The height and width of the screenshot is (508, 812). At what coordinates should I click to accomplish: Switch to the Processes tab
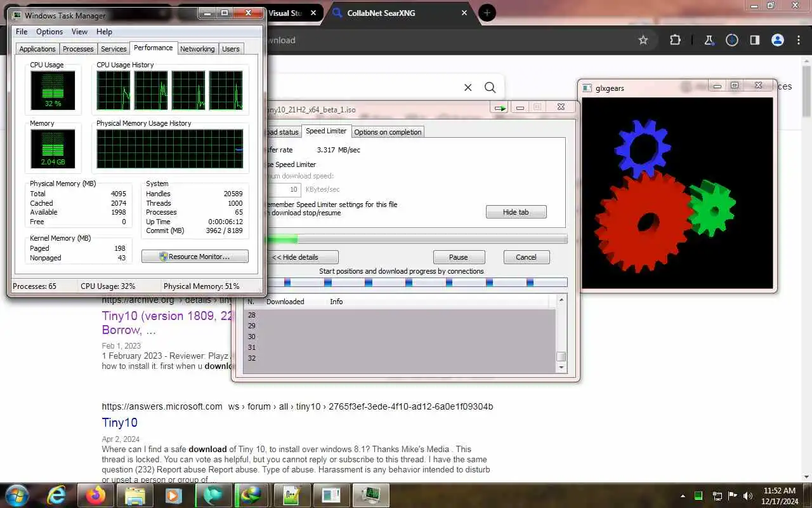point(78,49)
